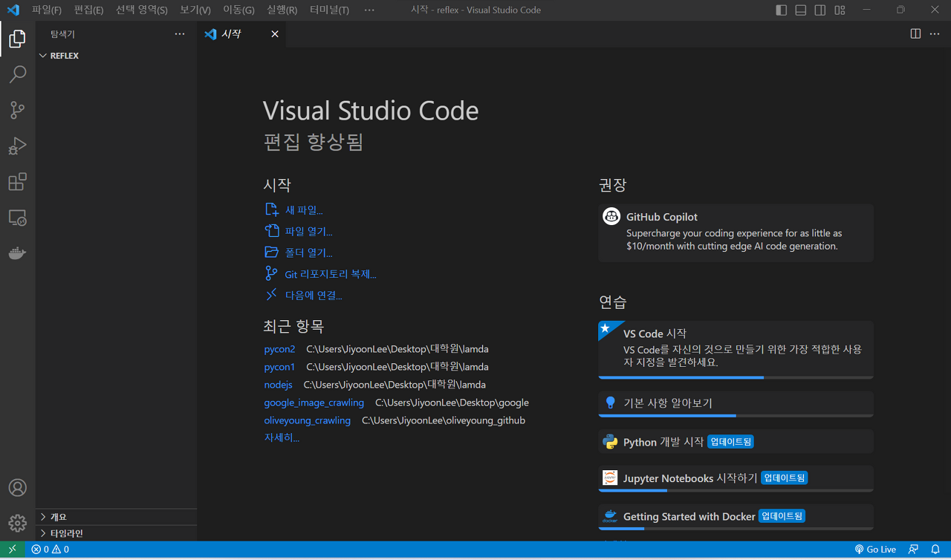Click the Python logo icon

[611, 442]
